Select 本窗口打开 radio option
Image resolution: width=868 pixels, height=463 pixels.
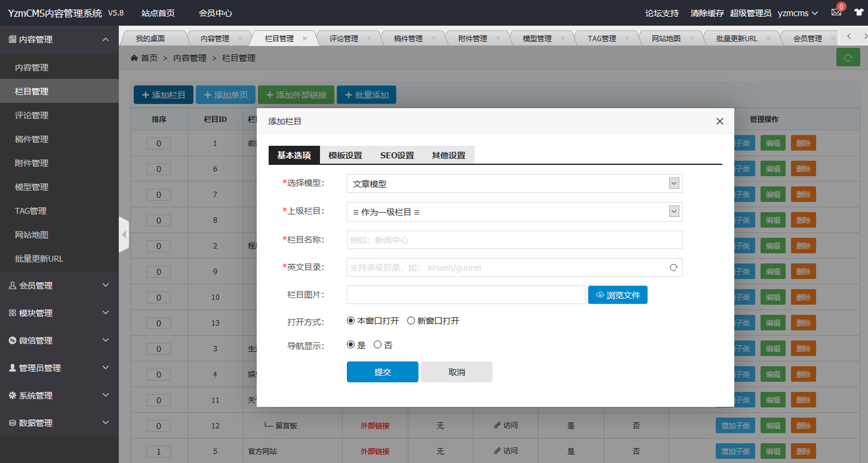click(x=351, y=321)
